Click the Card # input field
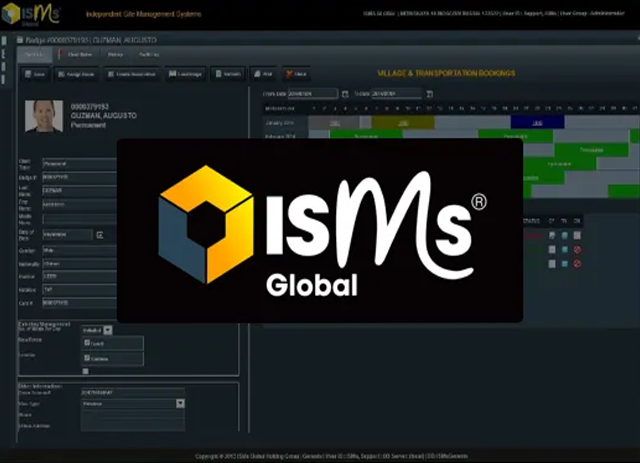Image resolution: width=640 pixels, height=463 pixels. pyautogui.click(x=80, y=303)
